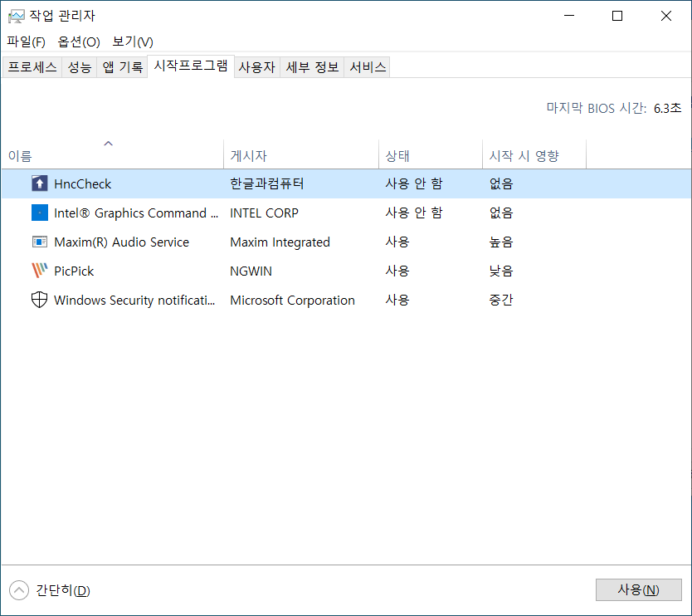Click publisher Microsoft Corporation cell

click(x=292, y=301)
